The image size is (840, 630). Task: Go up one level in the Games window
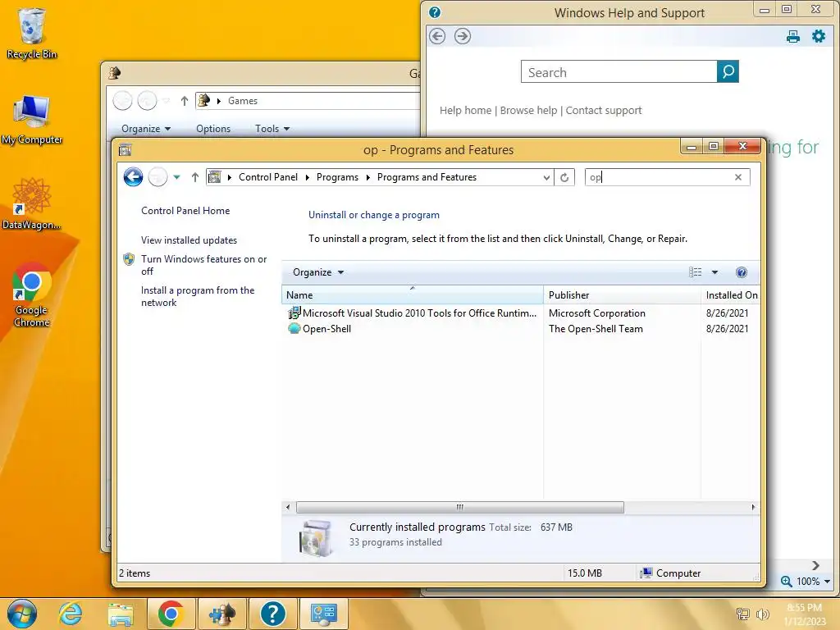(x=185, y=101)
